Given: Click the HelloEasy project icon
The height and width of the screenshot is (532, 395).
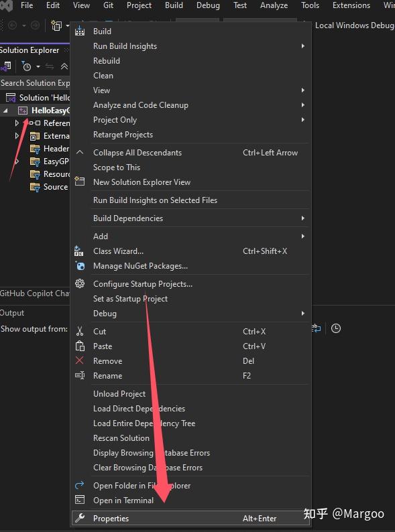Looking at the screenshot, I should pos(22,111).
